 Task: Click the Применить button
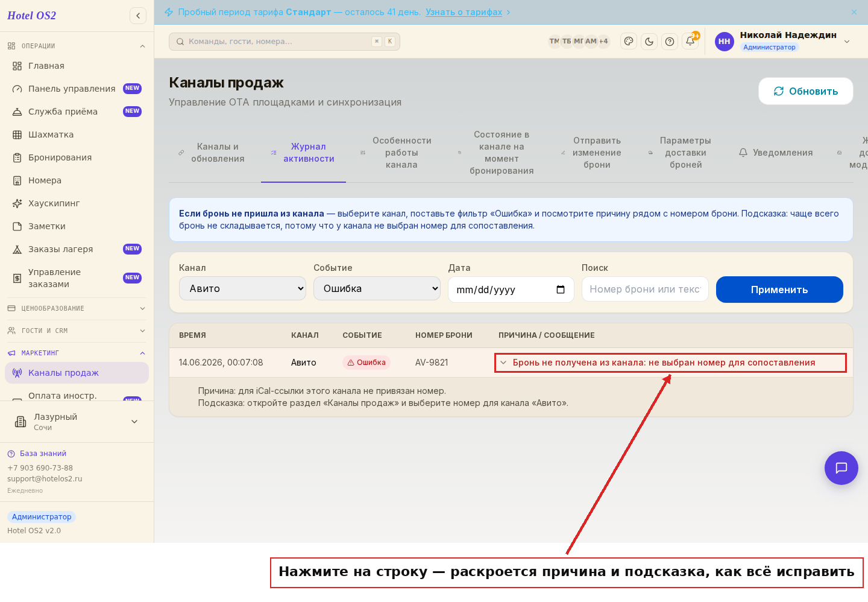[x=779, y=290]
